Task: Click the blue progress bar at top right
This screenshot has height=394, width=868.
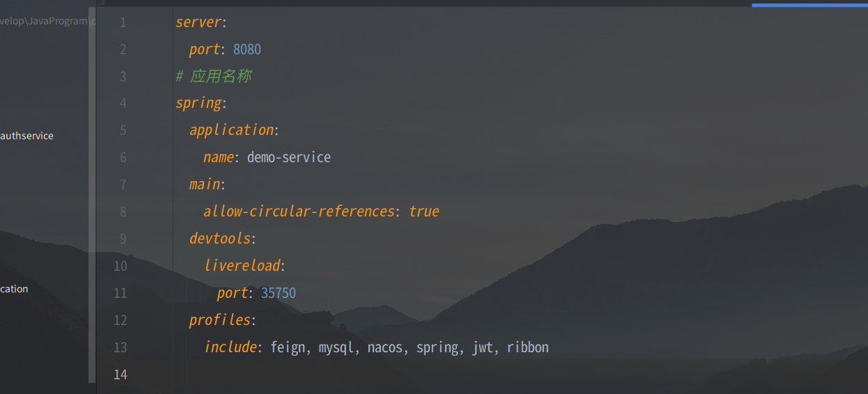Action: (810, 5)
